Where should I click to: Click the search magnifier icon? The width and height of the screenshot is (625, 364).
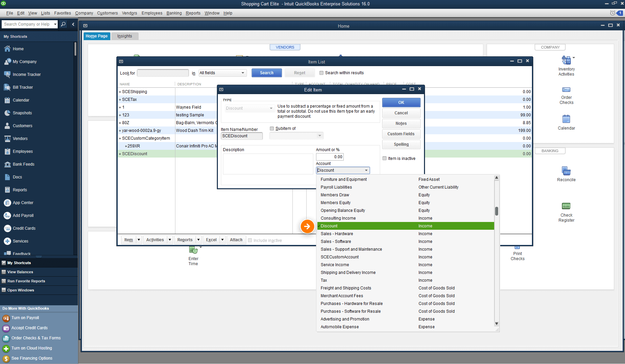[x=63, y=24]
